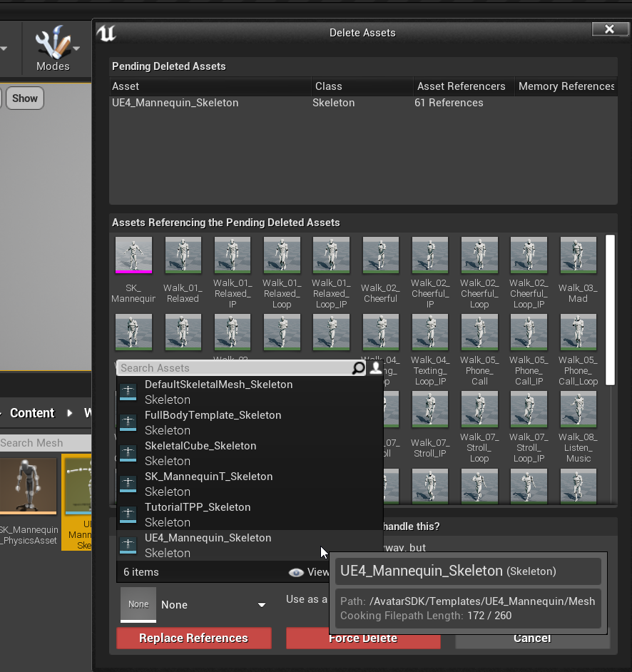Click the skeleton icon beside FullBodyTemplate_Skeleton
This screenshot has width=632, height=672.
(x=128, y=422)
